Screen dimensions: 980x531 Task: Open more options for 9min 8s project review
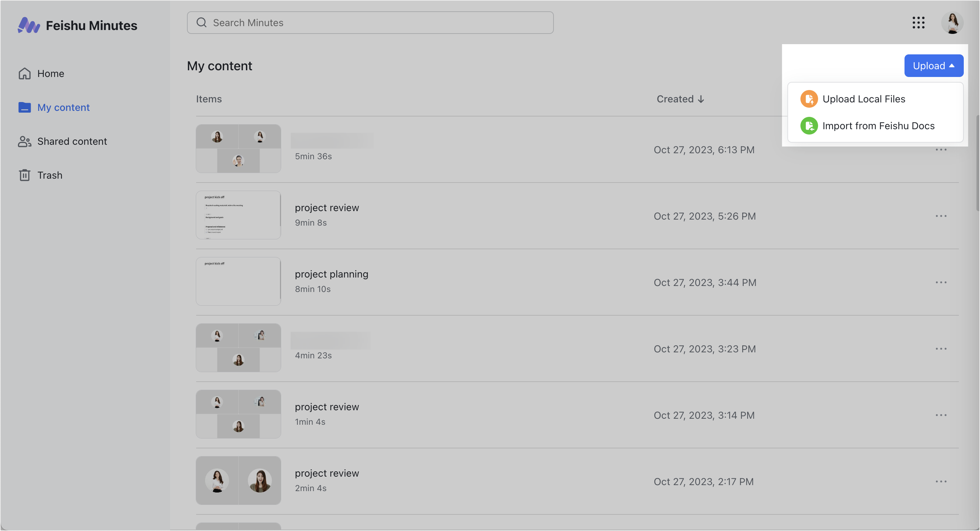(x=940, y=216)
